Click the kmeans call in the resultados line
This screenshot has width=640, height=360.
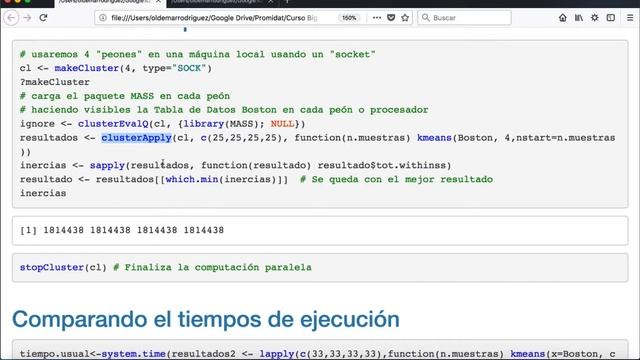pos(434,138)
